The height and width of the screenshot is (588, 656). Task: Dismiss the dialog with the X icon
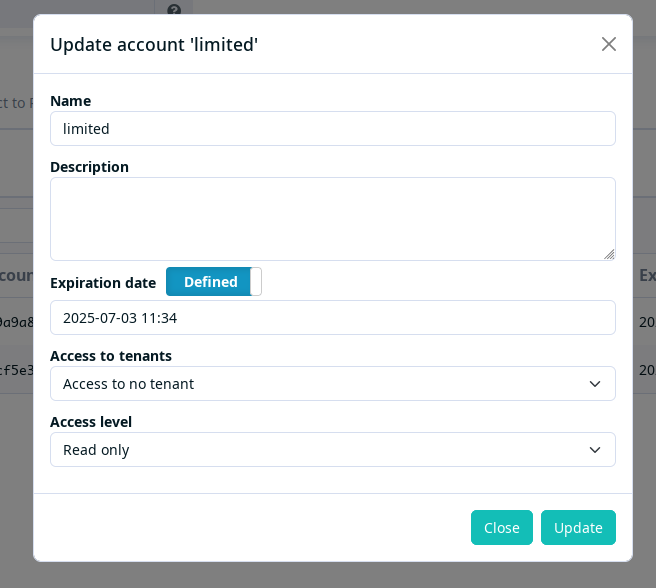click(x=609, y=44)
